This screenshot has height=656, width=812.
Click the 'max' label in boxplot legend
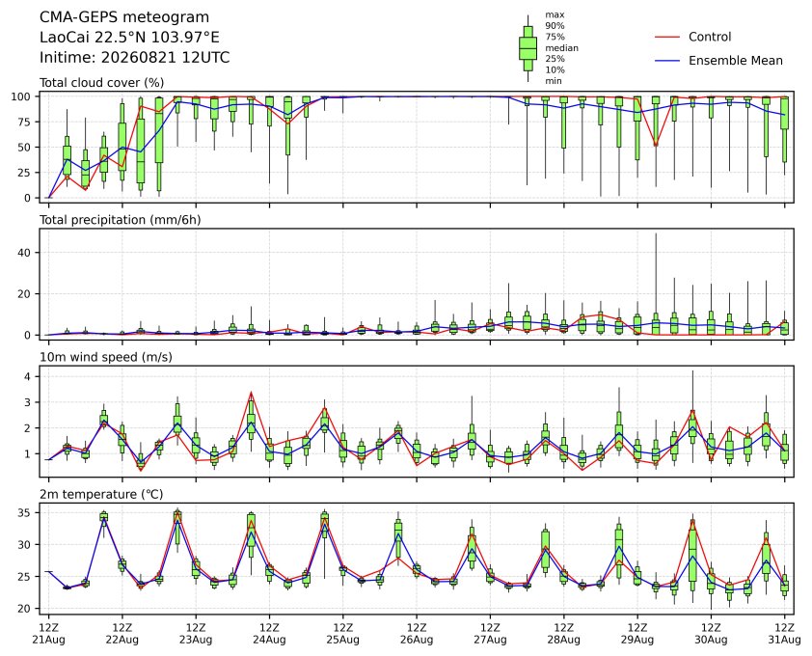(555, 14)
